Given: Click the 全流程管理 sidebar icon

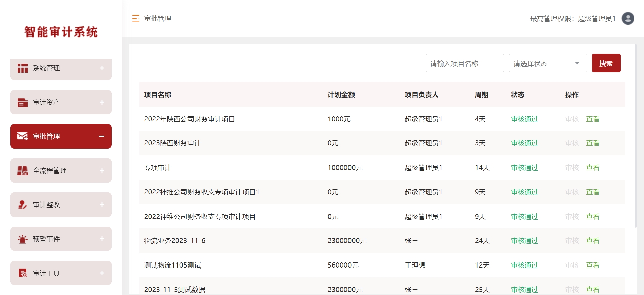Looking at the screenshot, I should (x=22, y=171).
